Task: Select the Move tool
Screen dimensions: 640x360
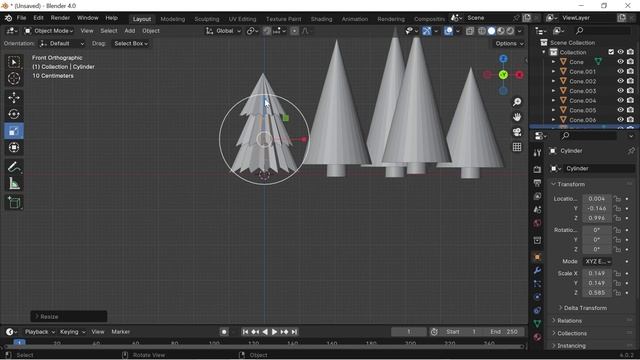Action: pyautogui.click(x=14, y=98)
